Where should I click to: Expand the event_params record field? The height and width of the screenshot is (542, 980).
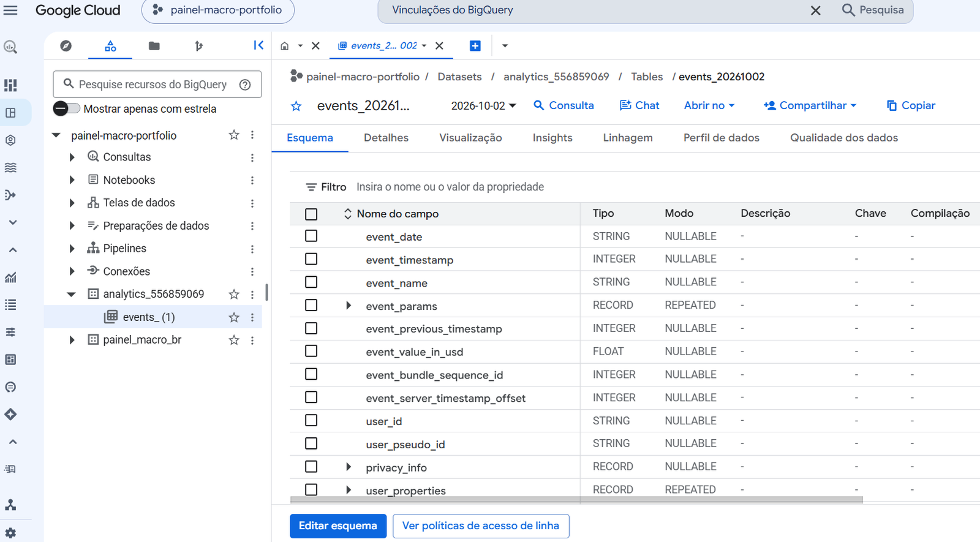[349, 305]
